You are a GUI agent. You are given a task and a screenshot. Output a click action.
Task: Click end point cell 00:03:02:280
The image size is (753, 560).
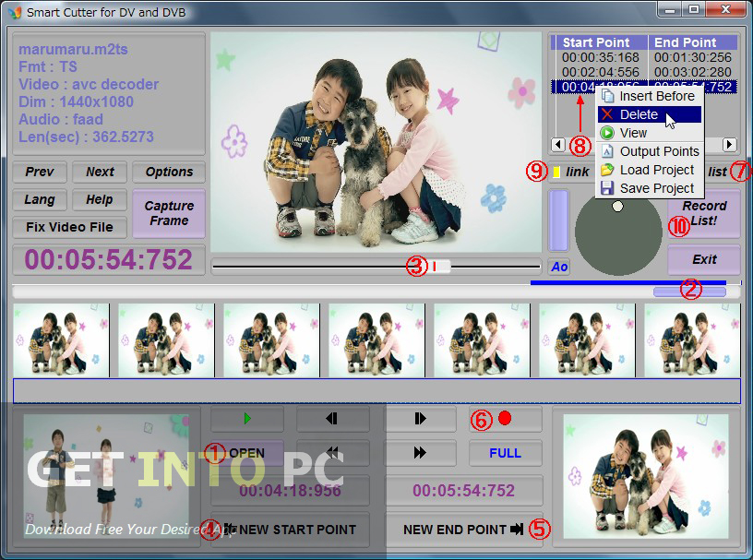pyautogui.click(x=692, y=72)
